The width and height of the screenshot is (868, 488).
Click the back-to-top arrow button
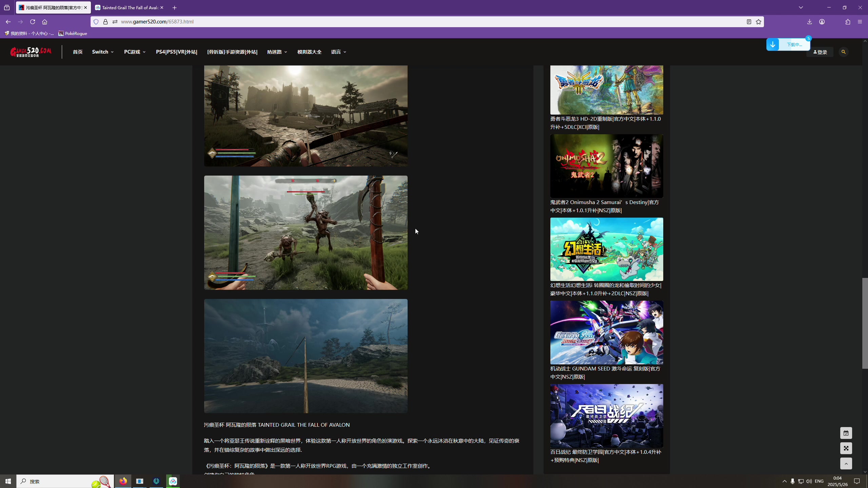coord(846,464)
